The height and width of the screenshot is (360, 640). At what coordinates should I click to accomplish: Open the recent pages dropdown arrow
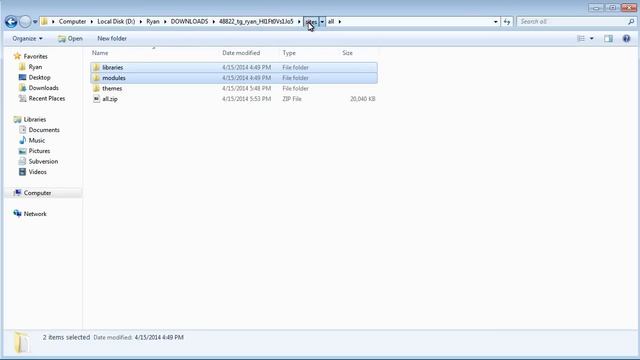tap(35, 22)
